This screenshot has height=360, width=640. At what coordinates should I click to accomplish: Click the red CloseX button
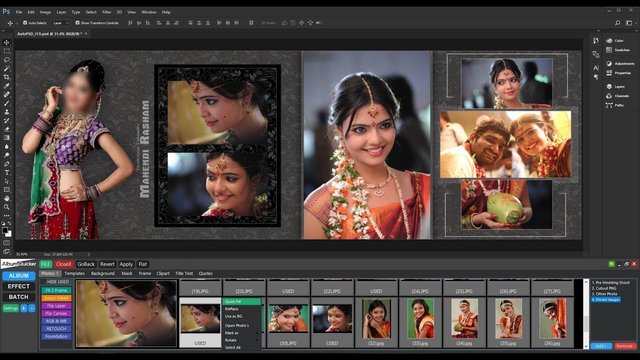pos(64,264)
